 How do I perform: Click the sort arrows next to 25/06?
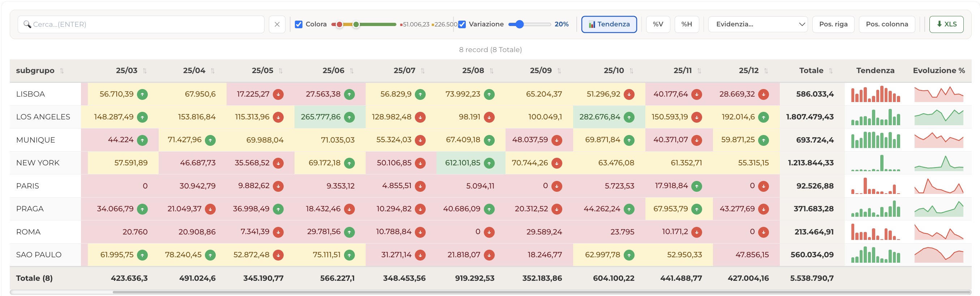352,71
